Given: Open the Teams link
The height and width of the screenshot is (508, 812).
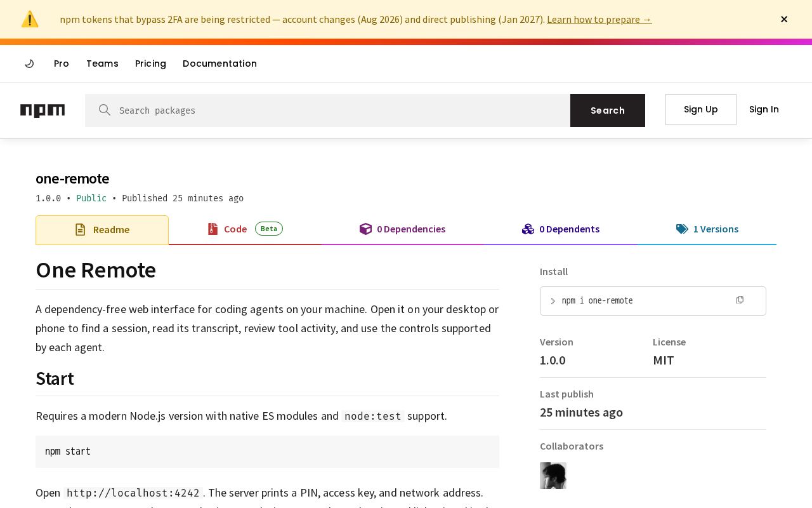Looking at the screenshot, I should (102, 63).
